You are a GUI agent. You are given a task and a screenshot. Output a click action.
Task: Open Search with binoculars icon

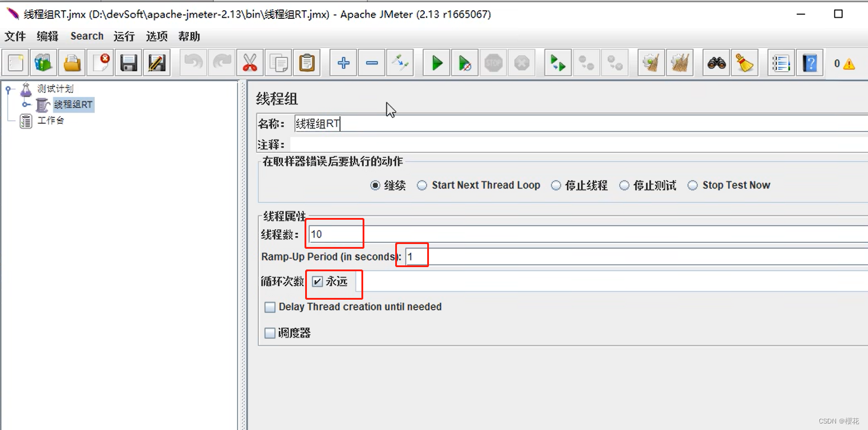pyautogui.click(x=716, y=62)
